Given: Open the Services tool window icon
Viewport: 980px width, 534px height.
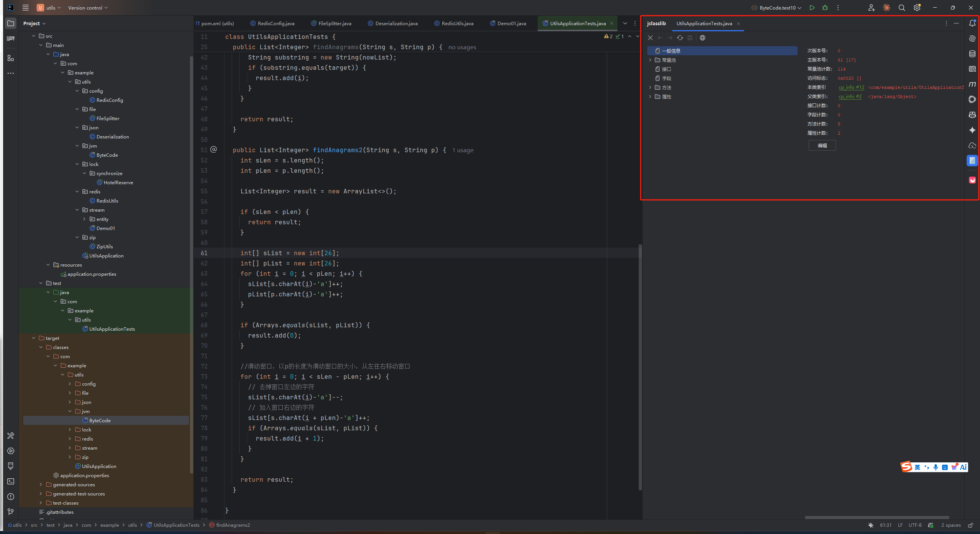Looking at the screenshot, I should (x=11, y=451).
